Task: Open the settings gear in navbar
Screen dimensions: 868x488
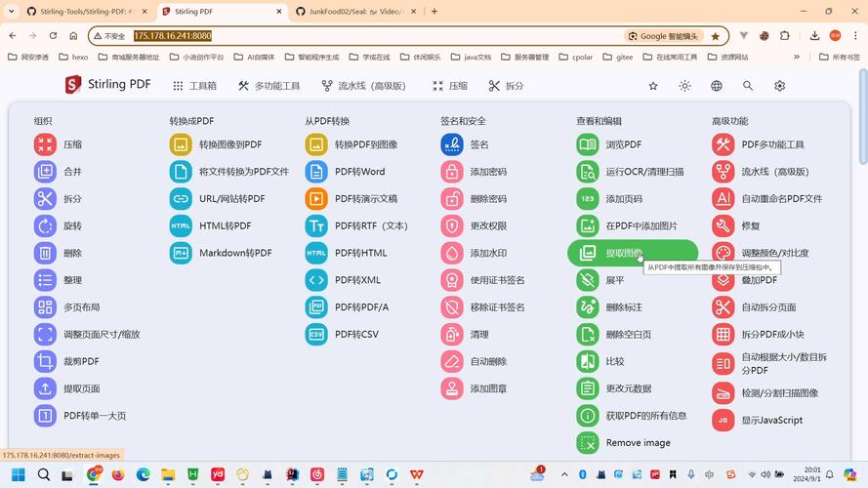Action: tap(779, 86)
